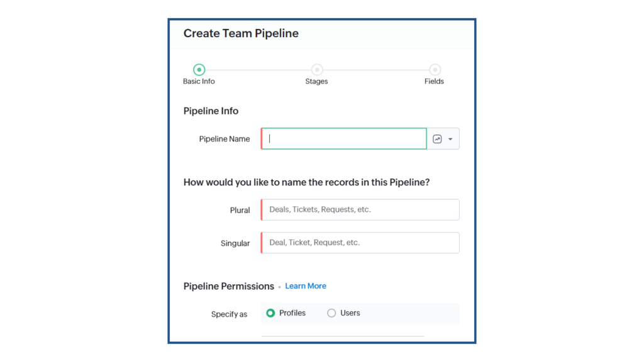The height and width of the screenshot is (362, 644).
Task: Click the Profiles option label
Action: click(292, 313)
